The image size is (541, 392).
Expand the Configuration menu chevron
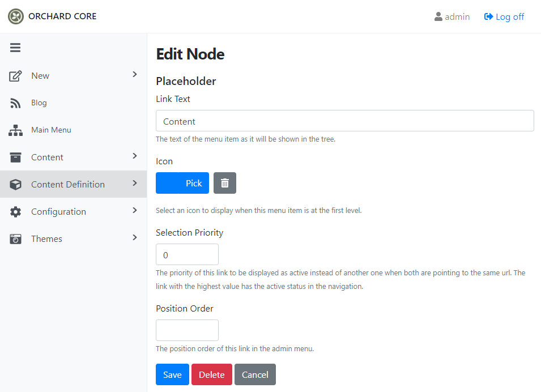click(135, 210)
